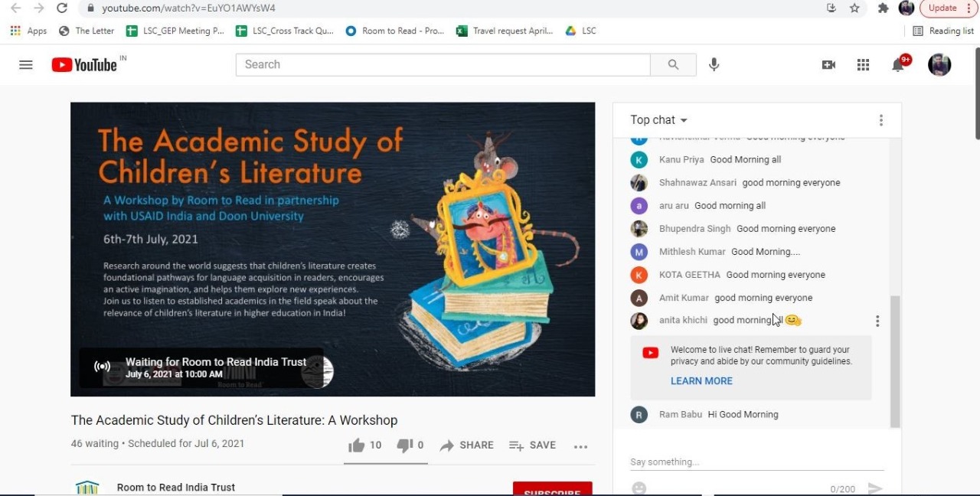Bookmark the page with the star icon

click(x=854, y=8)
